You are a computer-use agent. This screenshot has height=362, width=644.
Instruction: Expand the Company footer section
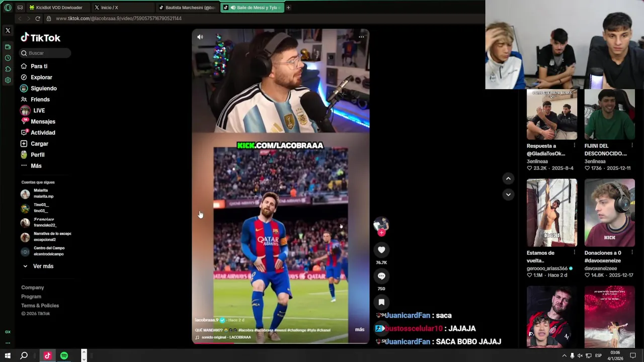click(x=33, y=288)
